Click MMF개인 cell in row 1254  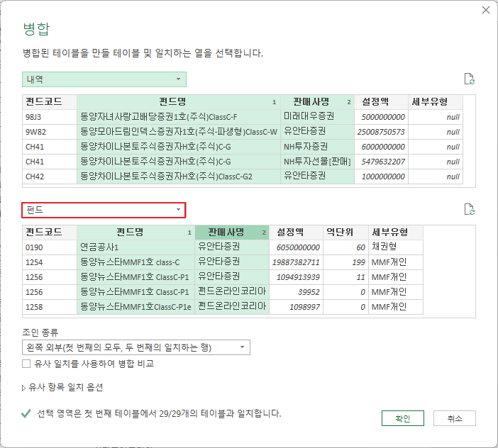(x=396, y=262)
